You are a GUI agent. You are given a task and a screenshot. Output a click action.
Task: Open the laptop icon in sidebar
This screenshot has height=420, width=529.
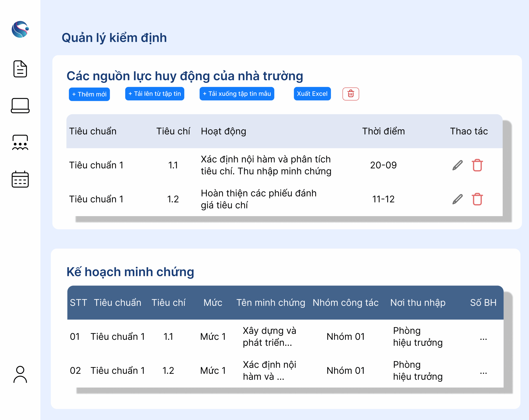click(20, 106)
